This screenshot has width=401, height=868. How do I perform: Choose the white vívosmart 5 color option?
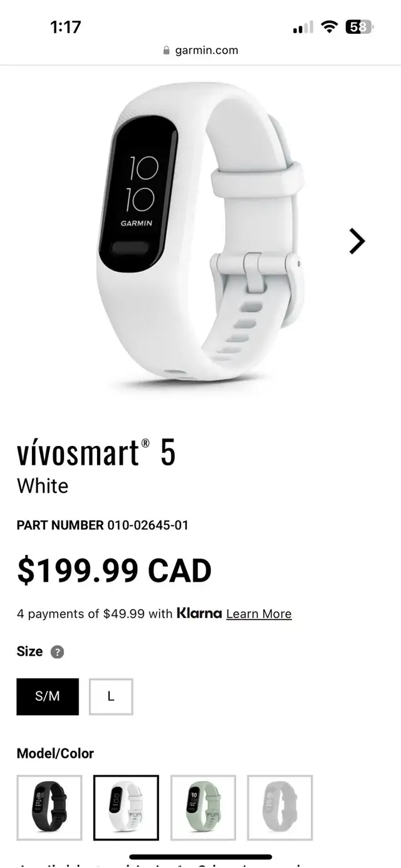[126, 807]
